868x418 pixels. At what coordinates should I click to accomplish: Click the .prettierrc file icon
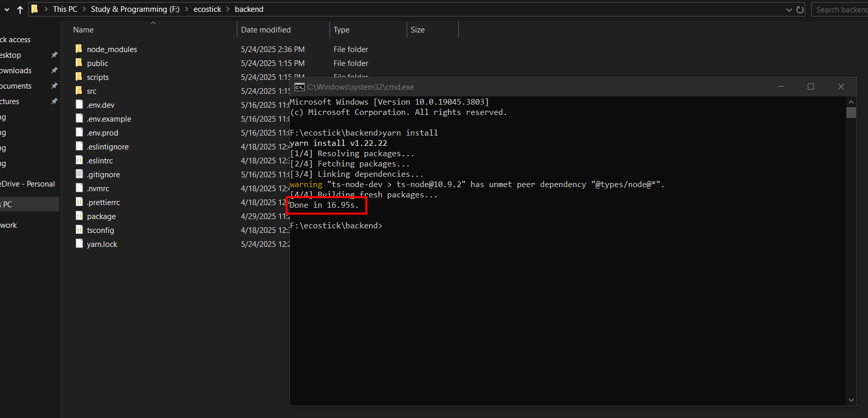pos(79,202)
